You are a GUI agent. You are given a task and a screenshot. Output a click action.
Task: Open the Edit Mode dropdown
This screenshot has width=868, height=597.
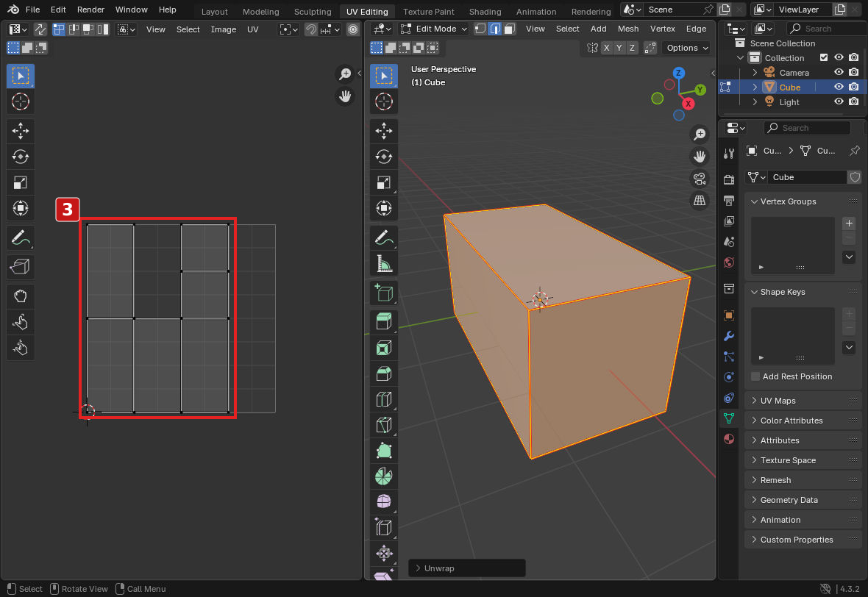coord(434,29)
